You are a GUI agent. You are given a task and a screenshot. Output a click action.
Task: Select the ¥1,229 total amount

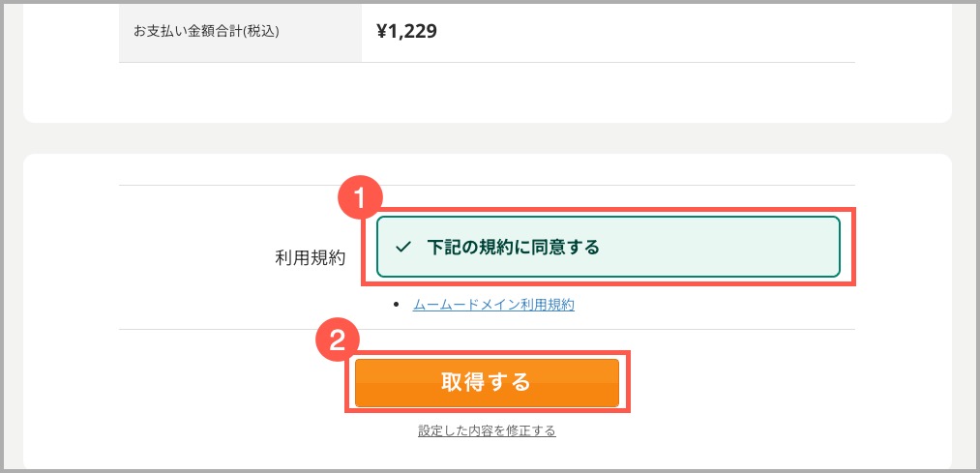click(406, 31)
